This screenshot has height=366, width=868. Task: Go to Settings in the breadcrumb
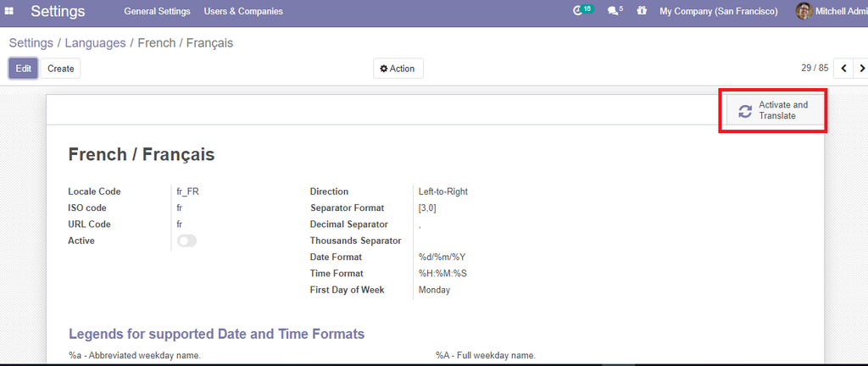31,42
